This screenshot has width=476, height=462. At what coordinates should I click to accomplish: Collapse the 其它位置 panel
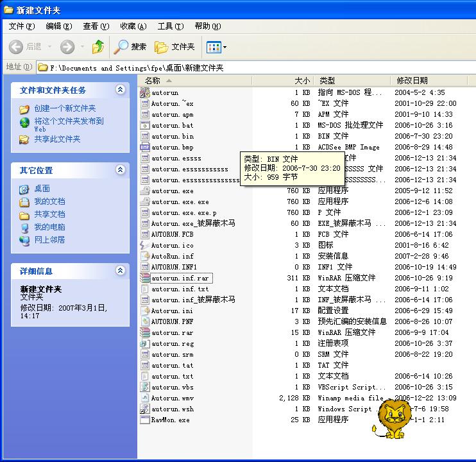(x=120, y=169)
